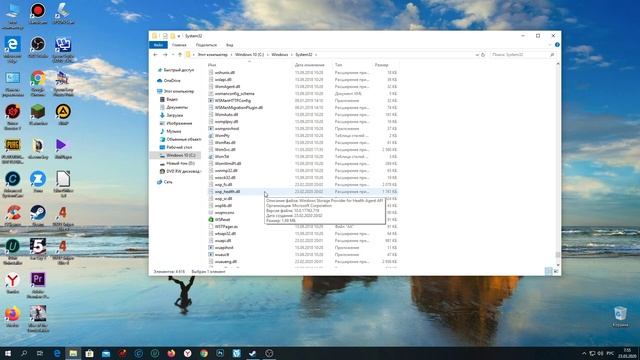This screenshot has height=360, width=640.
Task: Select Рабочий стол in sidebar
Action: pos(179,147)
